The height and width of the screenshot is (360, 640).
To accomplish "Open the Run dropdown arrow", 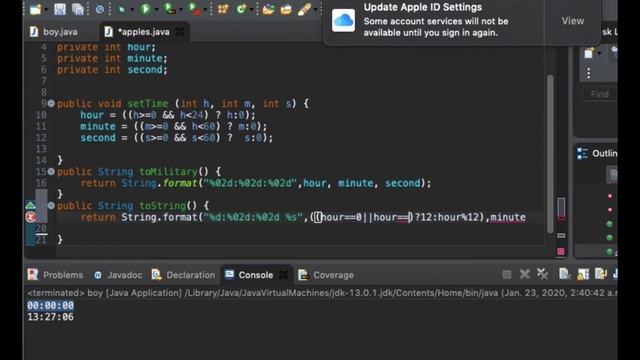I will [156, 9].
